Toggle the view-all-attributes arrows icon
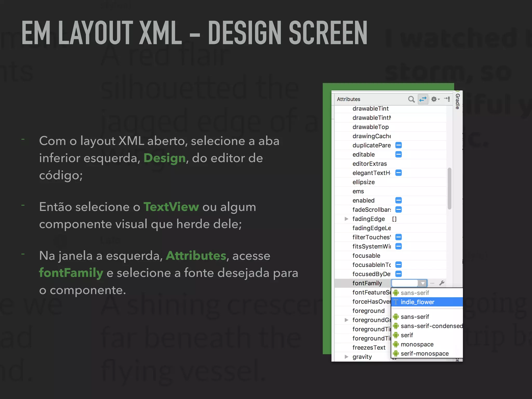Viewport: 532px width, 399px height. click(x=423, y=99)
